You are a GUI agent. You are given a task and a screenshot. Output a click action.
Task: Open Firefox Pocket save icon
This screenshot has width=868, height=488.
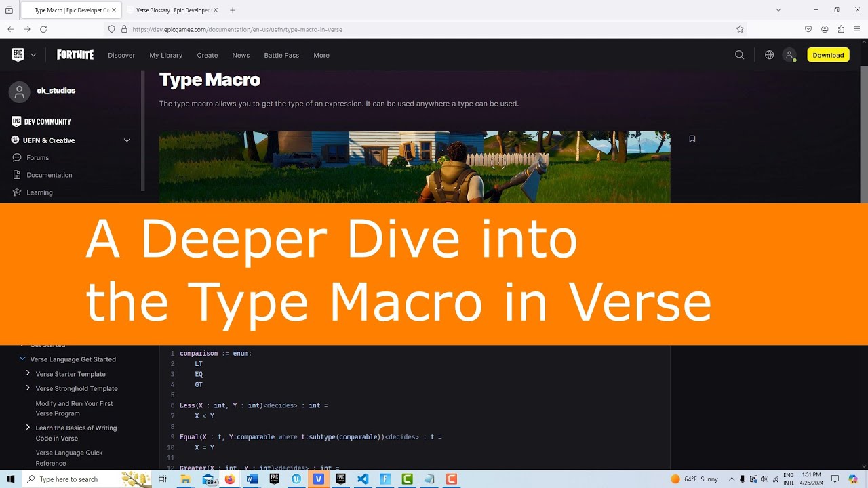(808, 29)
